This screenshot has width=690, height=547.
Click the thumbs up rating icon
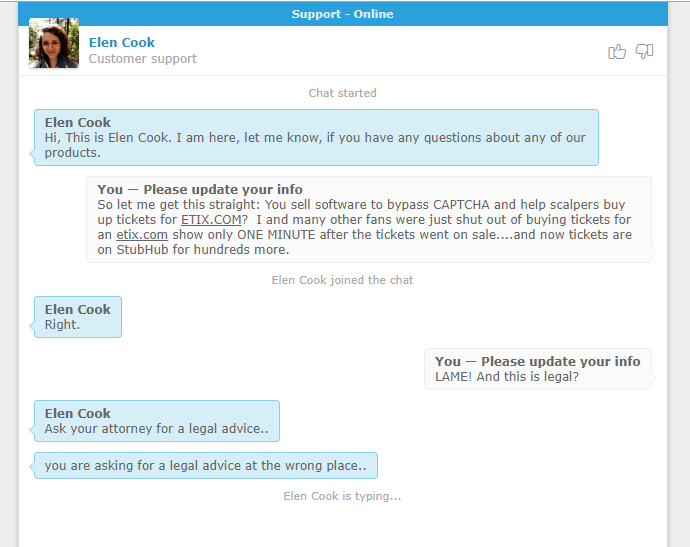[x=617, y=51]
